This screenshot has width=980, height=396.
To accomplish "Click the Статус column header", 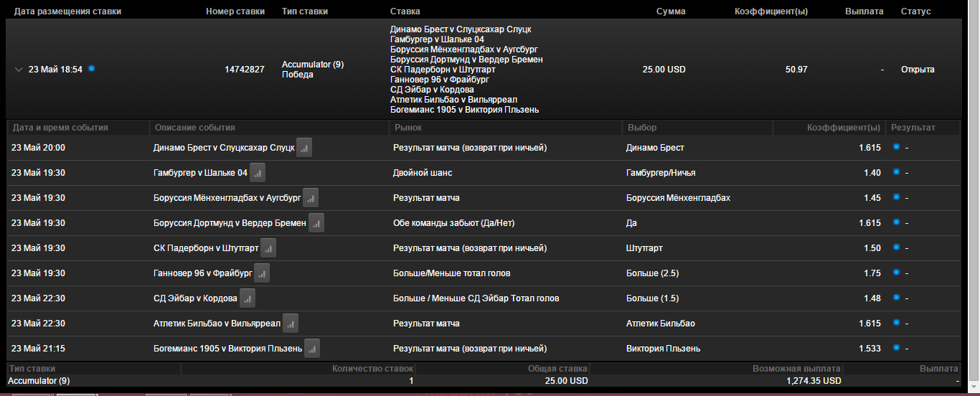I will coord(916,11).
